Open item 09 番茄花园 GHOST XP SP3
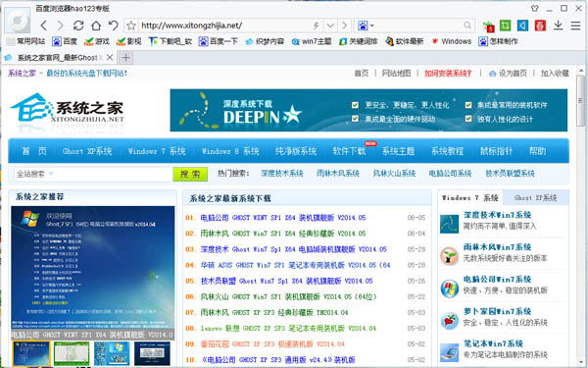The height and width of the screenshot is (368, 588). coord(272,344)
